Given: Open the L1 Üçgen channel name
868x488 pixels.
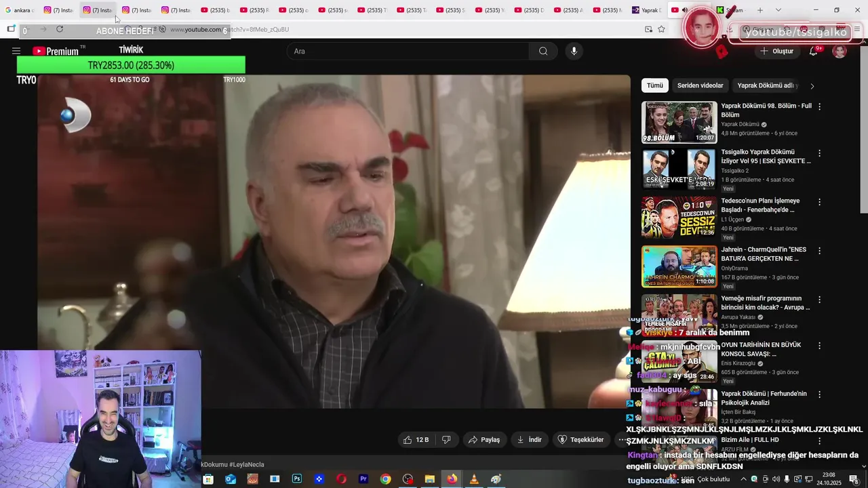Looking at the screenshot, I should 732,220.
